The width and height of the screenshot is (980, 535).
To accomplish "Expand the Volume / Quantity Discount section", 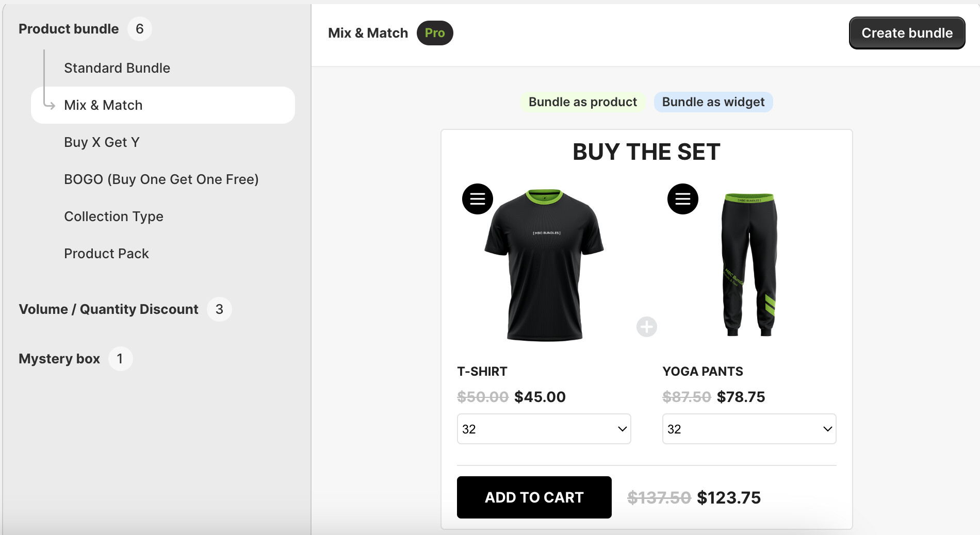I will (x=108, y=309).
